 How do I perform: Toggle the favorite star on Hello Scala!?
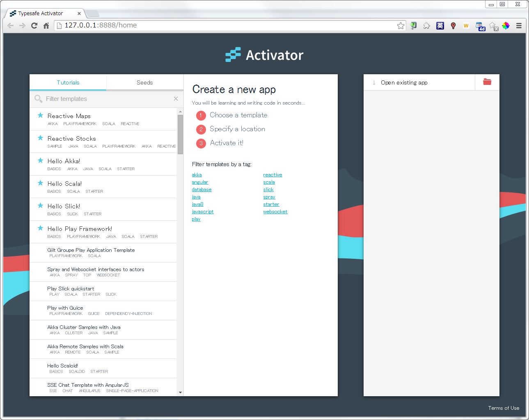pos(40,183)
